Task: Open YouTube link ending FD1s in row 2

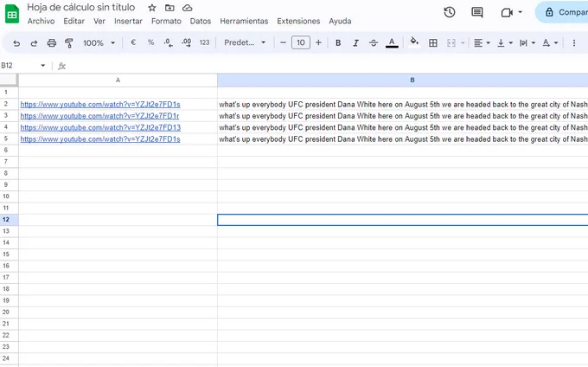Action: pos(100,105)
